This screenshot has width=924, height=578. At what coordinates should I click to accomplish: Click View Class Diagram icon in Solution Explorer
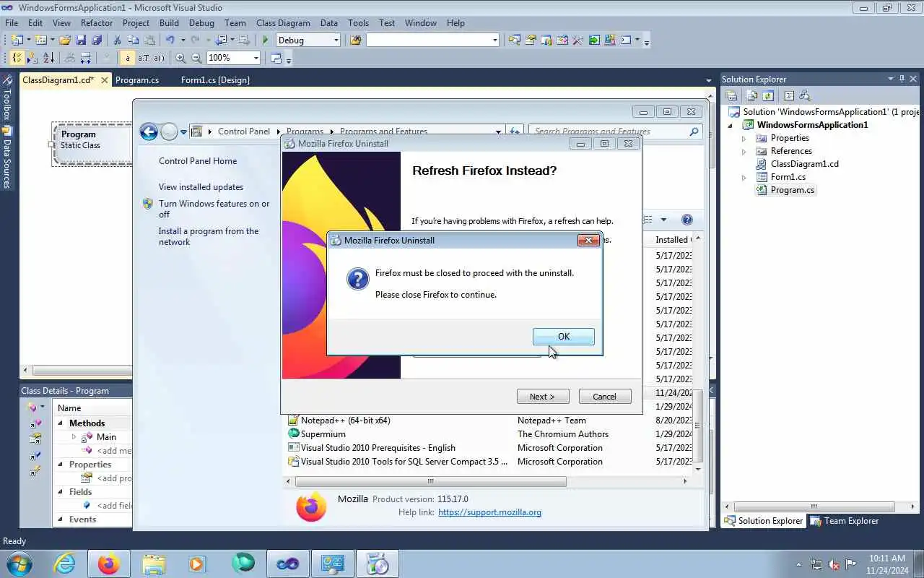point(805,95)
